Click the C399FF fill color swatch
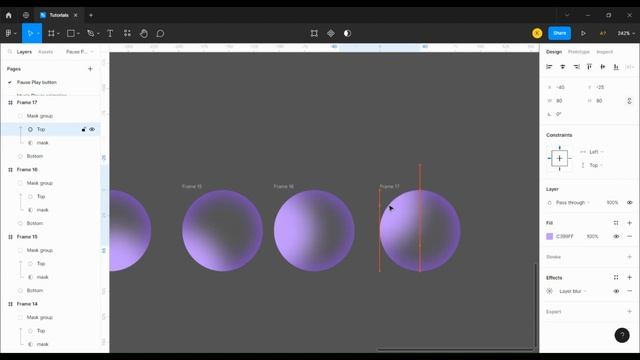Screen dimensions: 640x360 (x=549, y=236)
